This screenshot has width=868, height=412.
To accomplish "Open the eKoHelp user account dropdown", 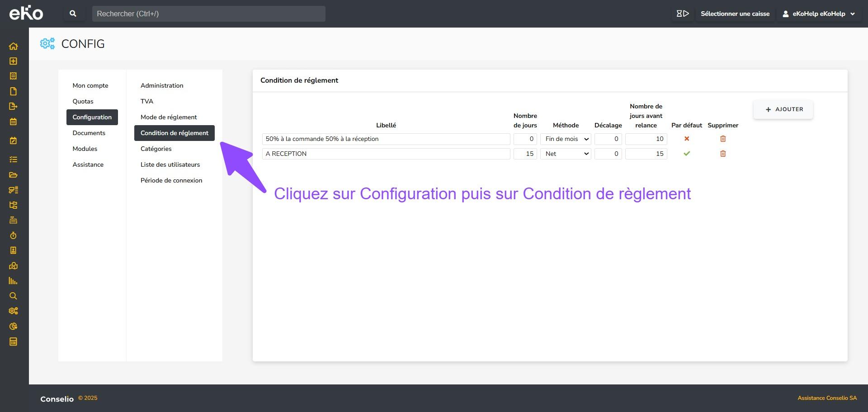I will (x=818, y=14).
